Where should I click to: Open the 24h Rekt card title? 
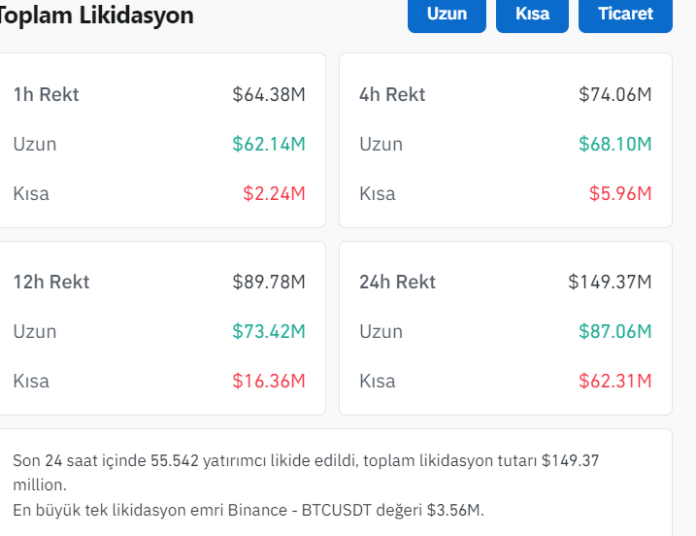pyautogui.click(x=397, y=282)
